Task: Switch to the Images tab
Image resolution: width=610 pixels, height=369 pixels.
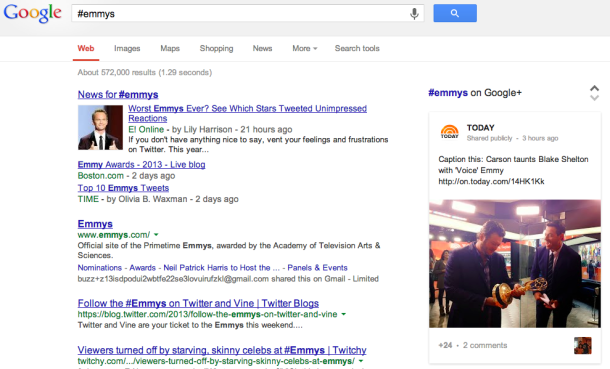Action: pos(127,48)
